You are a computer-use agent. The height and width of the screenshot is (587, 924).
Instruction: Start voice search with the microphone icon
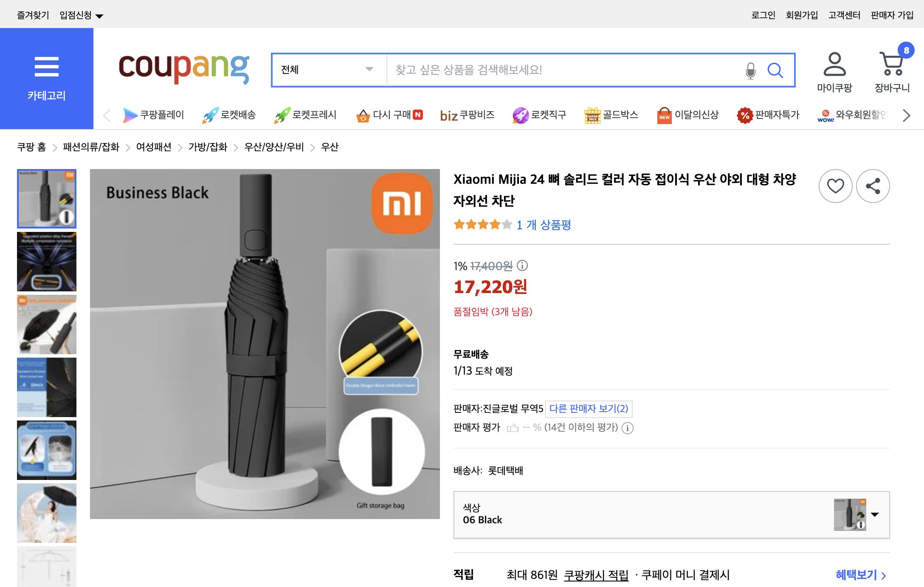coord(749,70)
